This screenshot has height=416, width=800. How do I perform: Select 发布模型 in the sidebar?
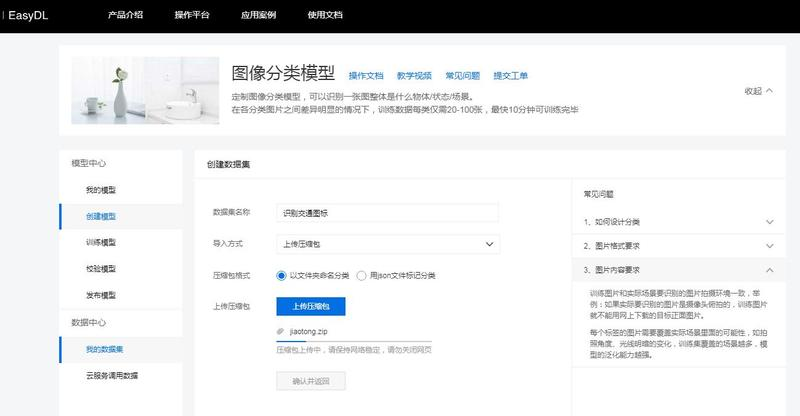[101, 295]
